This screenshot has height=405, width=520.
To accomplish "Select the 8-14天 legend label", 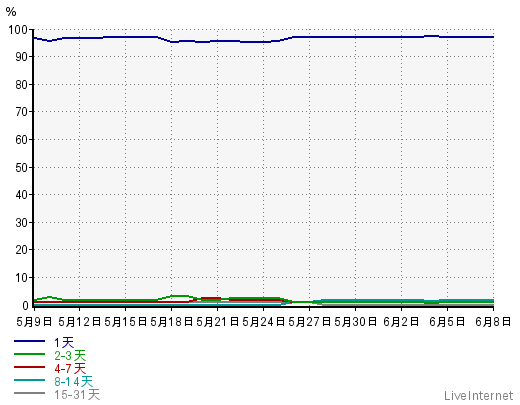I will 73,382.
